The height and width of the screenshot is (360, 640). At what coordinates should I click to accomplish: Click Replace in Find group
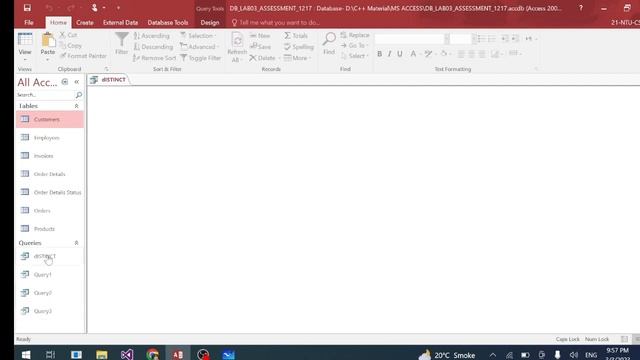tap(355, 35)
